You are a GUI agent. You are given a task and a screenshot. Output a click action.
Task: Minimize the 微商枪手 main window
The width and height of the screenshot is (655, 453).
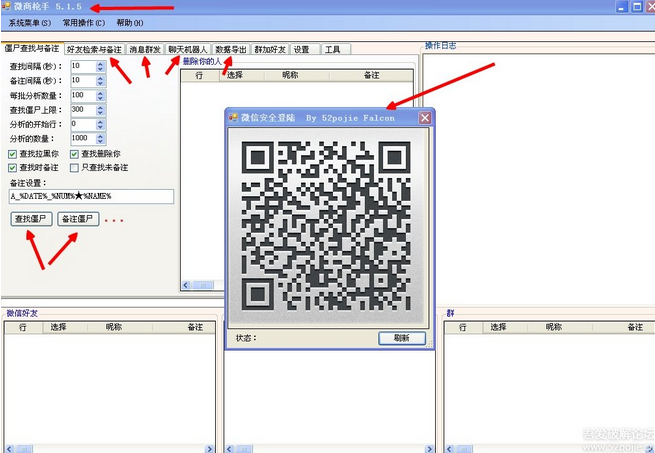coord(622,6)
